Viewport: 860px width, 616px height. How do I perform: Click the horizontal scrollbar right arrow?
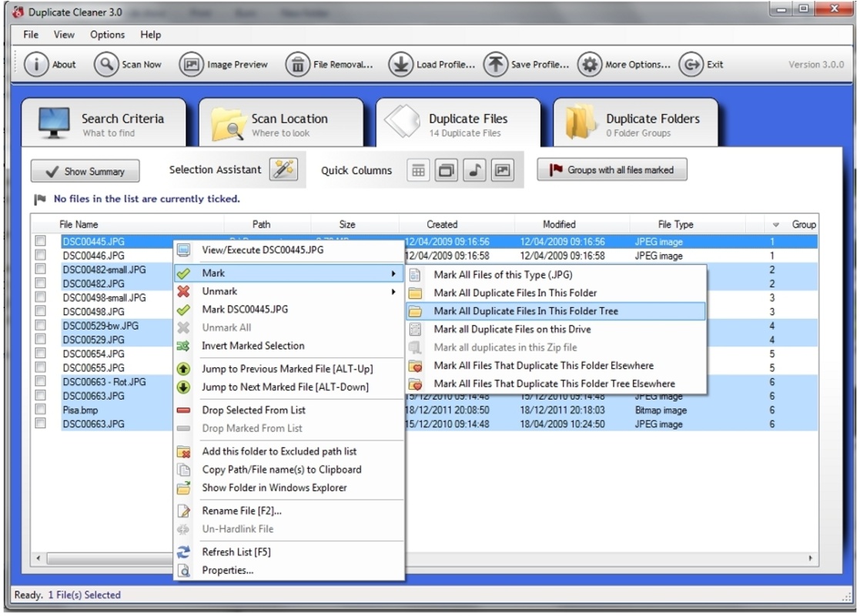tap(810, 557)
